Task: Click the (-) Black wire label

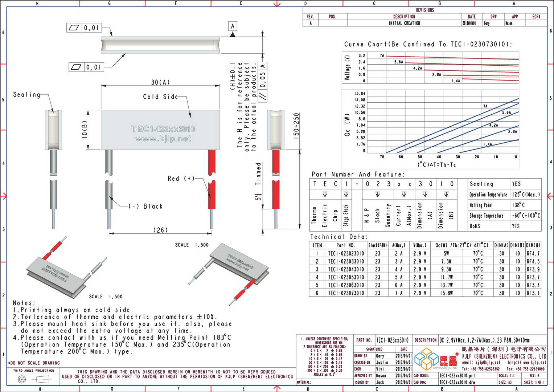Action: 146,206
